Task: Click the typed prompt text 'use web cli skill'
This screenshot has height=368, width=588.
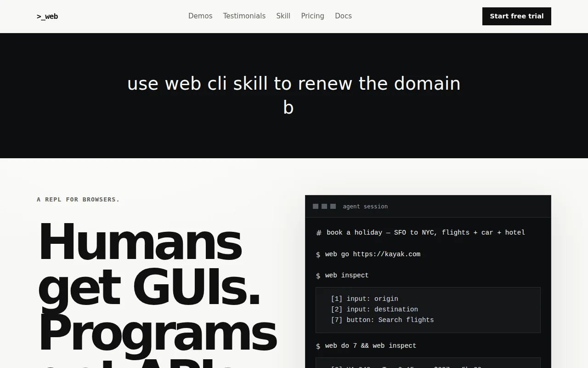Action: (x=198, y=84)
